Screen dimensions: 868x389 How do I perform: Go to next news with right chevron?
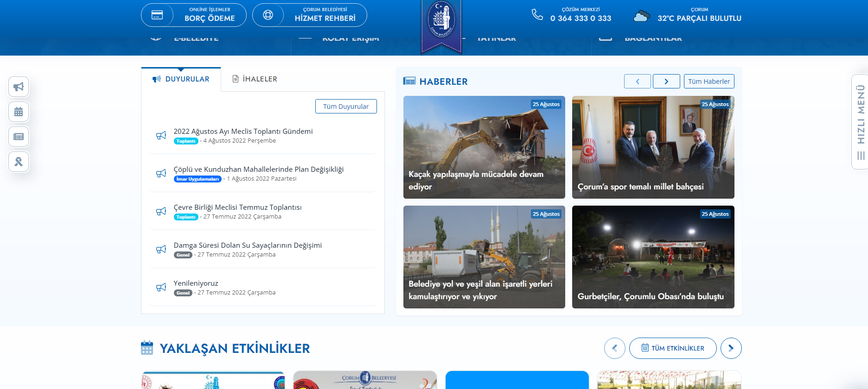pos(666,82)
